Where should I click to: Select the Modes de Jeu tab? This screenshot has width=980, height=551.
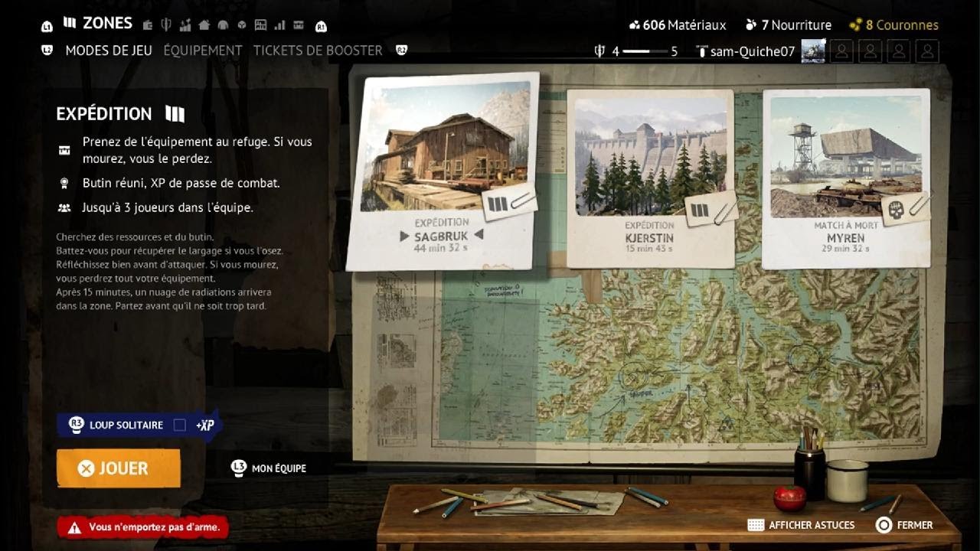tap(109, 51)
